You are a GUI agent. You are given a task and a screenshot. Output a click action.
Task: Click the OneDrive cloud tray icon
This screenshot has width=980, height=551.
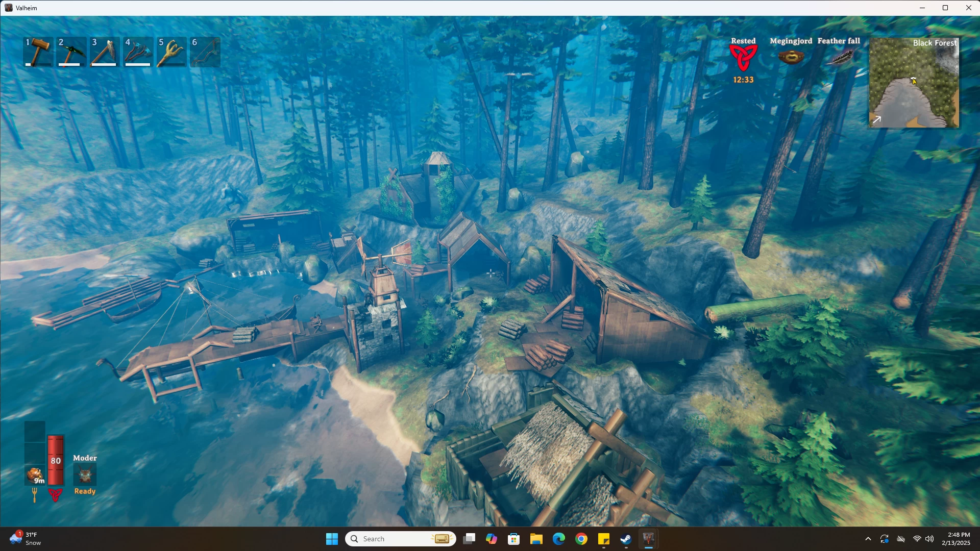pos(901,539)
